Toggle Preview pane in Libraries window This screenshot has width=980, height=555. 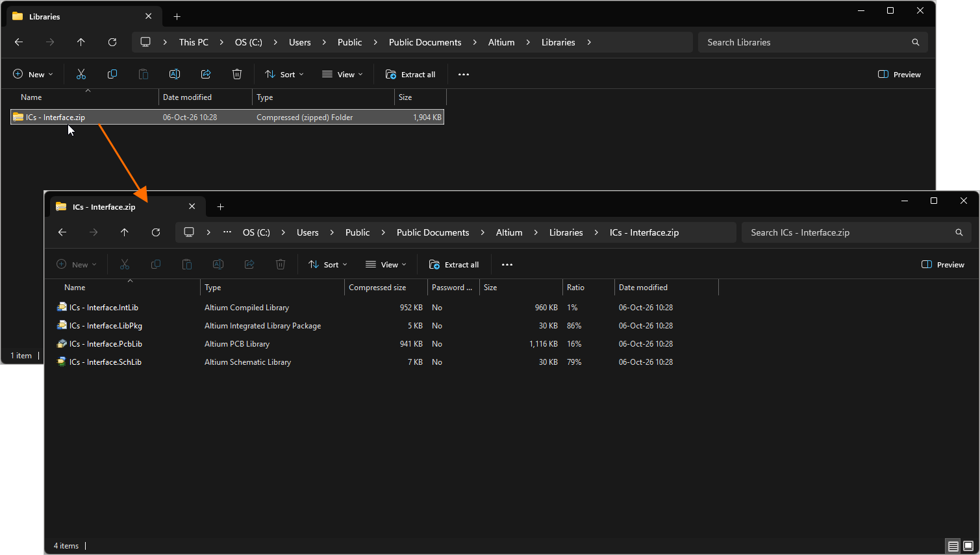tap(899, 75)
